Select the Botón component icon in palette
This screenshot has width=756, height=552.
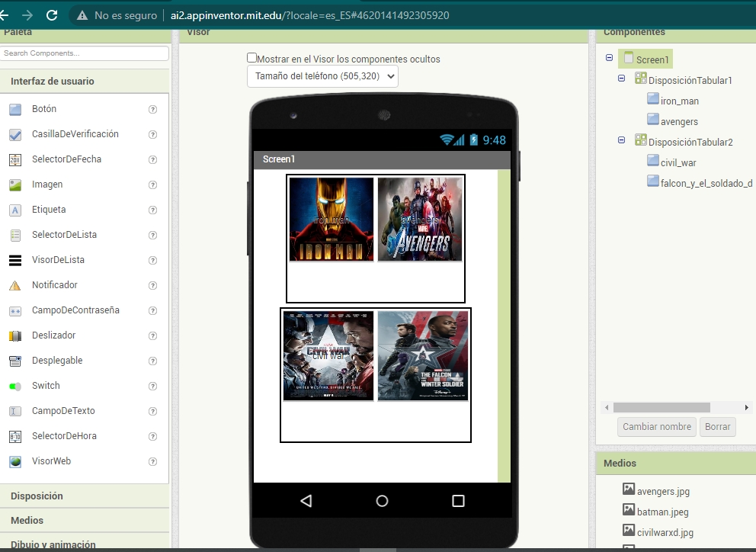click(15, 110)
